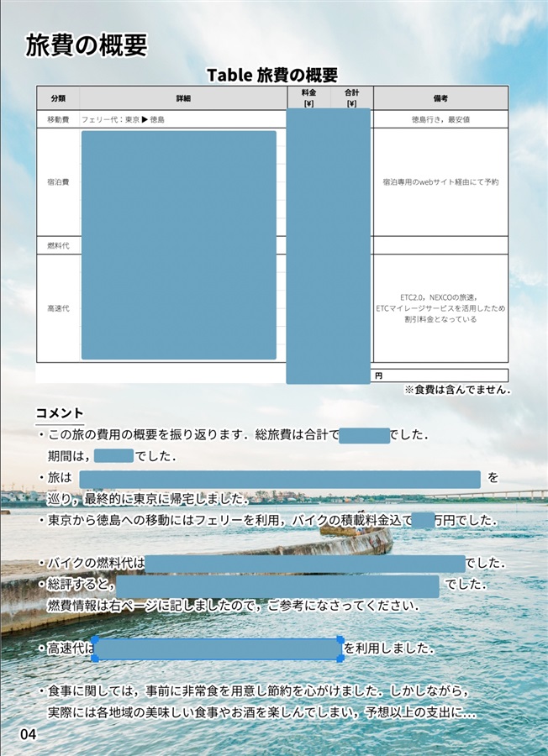Click the line starting "実際には各地域の美味しい食事"
This screenshot has height=756, width=548.
[x=261, y=712]
